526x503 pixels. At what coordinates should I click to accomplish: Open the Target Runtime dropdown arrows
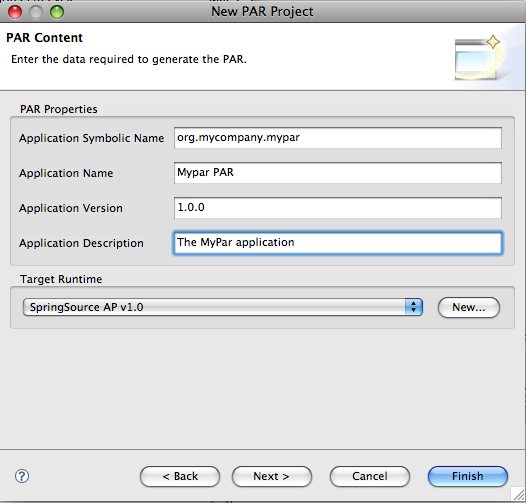click(414, 307)
